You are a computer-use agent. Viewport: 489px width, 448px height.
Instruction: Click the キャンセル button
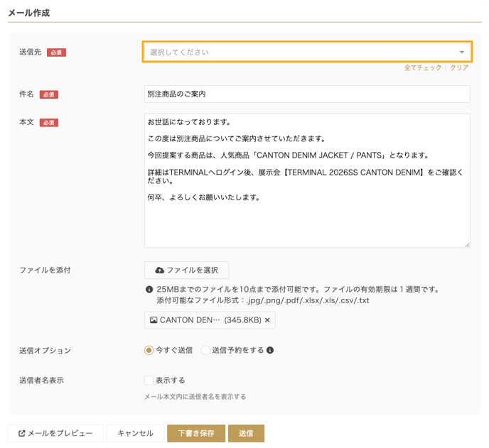click(135, 433)
